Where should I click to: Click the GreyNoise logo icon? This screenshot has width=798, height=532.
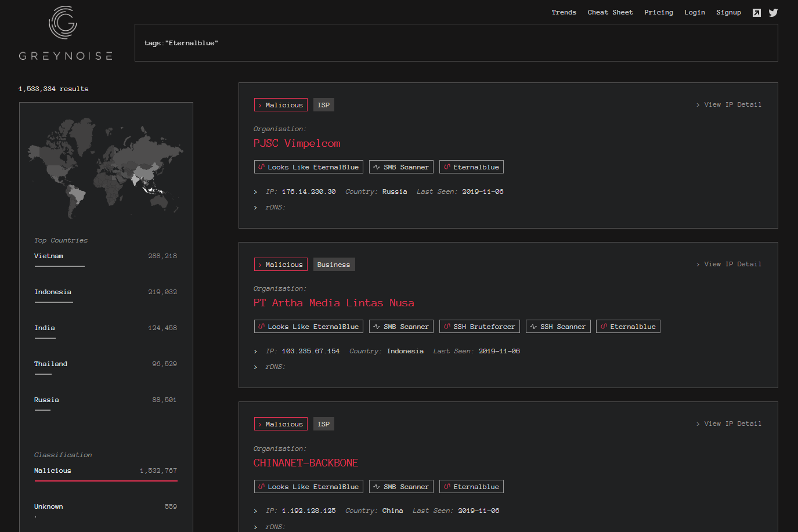[x=64, y=22]
